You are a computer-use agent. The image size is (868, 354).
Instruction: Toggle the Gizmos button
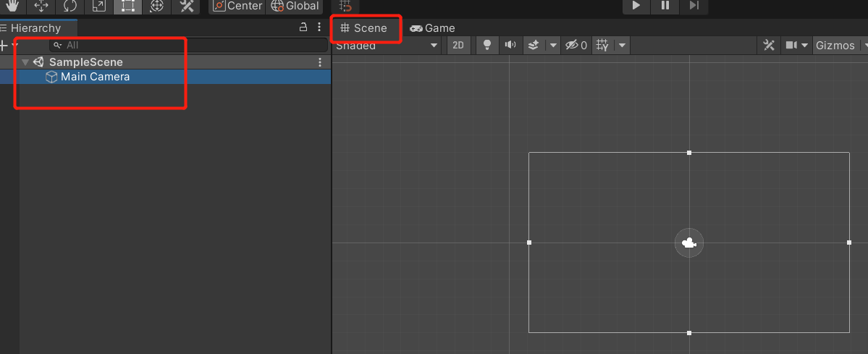(835, 46)
